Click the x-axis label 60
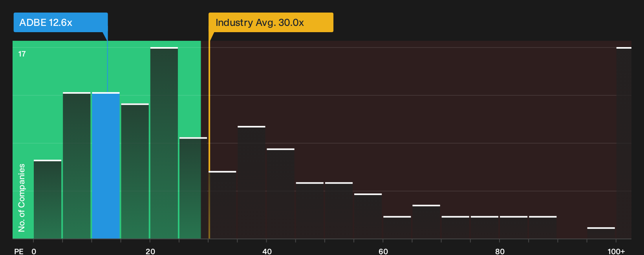This screenshot has width=644, height=255. click(383, 251)
